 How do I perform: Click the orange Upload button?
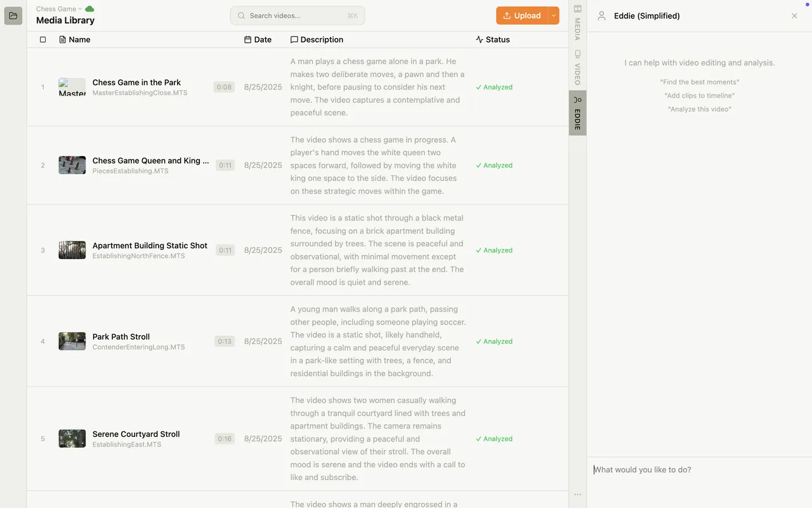[x=521, y=16]
